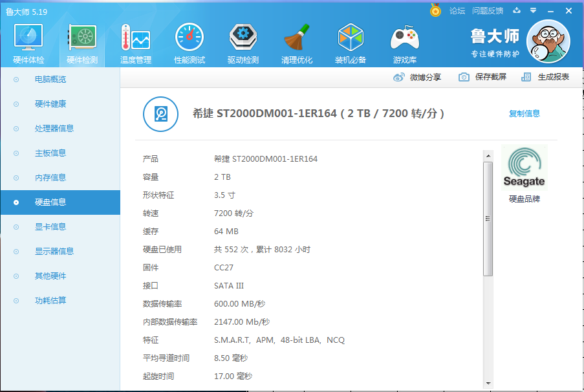Screen dimensions: 584x392
Task: Open 驱动检测 driver detection icon
Action: tap(243, 38)
